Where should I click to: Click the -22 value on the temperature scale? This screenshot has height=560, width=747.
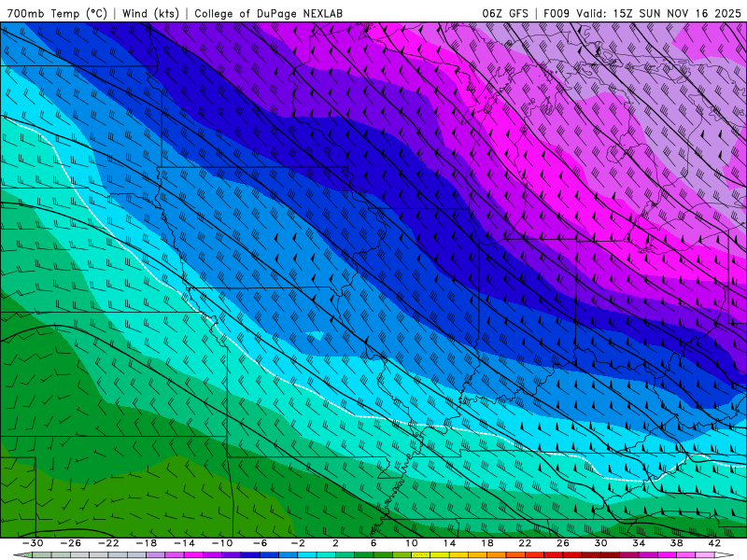(108, 543)
